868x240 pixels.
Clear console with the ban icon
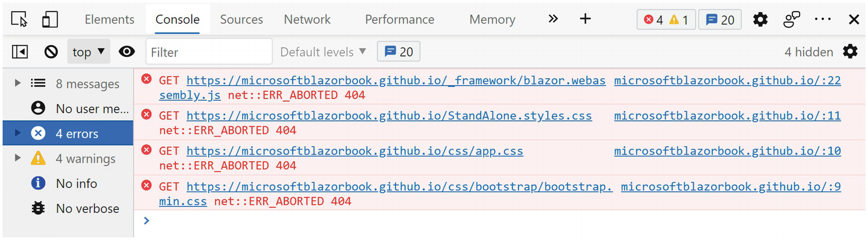pyautogui.click(x=51, y=52)
